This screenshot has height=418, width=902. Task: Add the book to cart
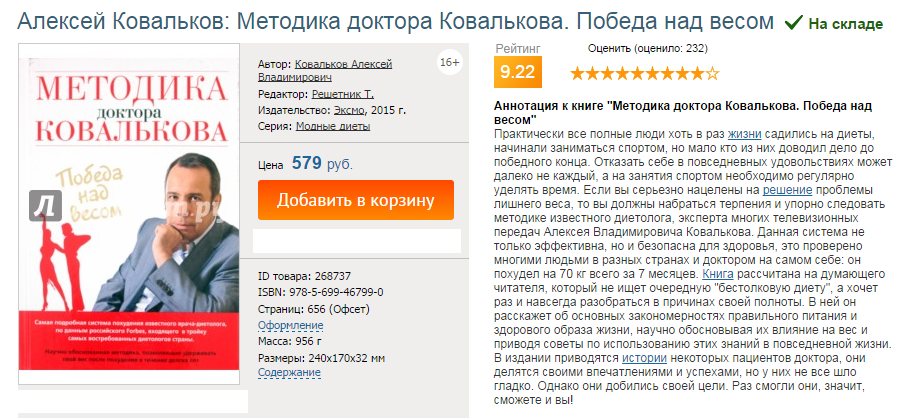pos(355,199)
